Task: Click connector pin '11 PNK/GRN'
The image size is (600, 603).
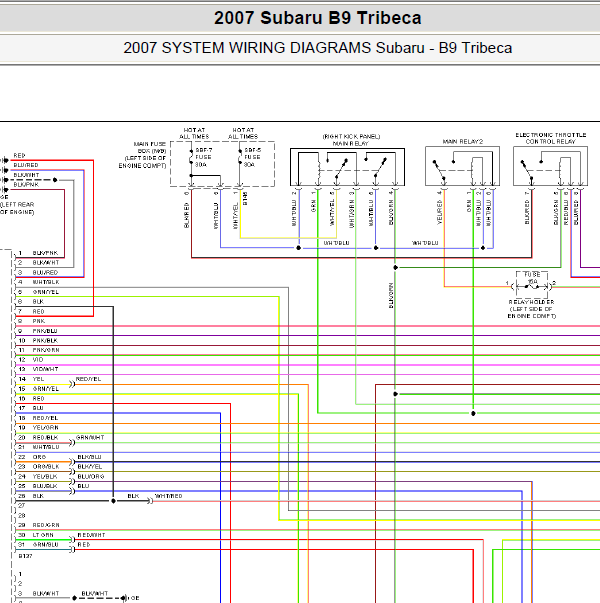Action: point(39,350)
